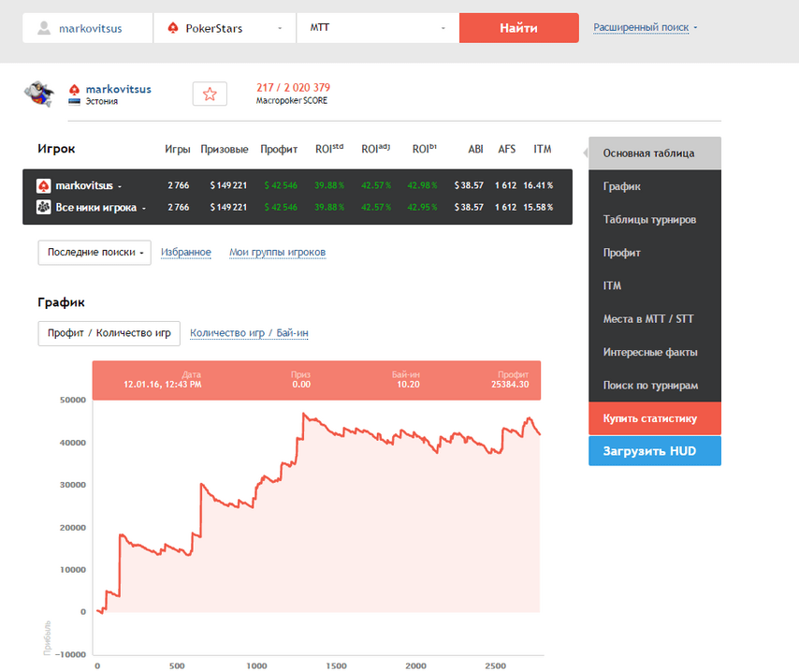Select Основная таблица sidebar item
This screenshot has height=672, width=799.
(655, 153)
